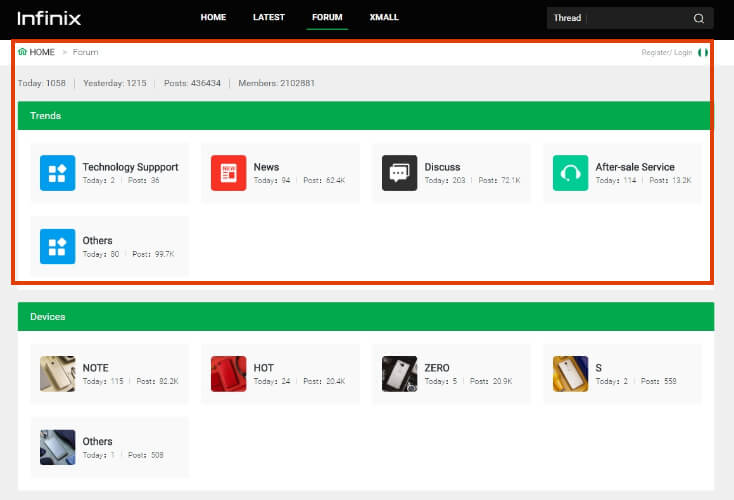
Task: Open the HOME breadcrumb link
Action: tap(42, 52)
